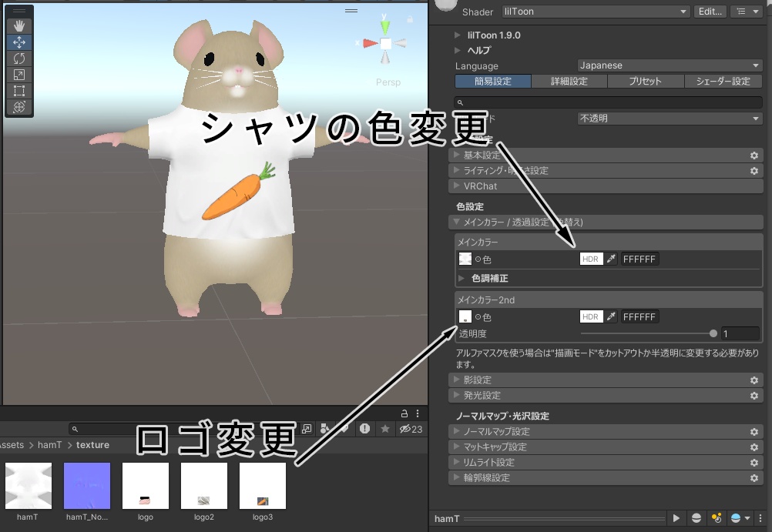Play the hamT material preview
The height and width of the screenshot is (532, 772).
[676, 518]
